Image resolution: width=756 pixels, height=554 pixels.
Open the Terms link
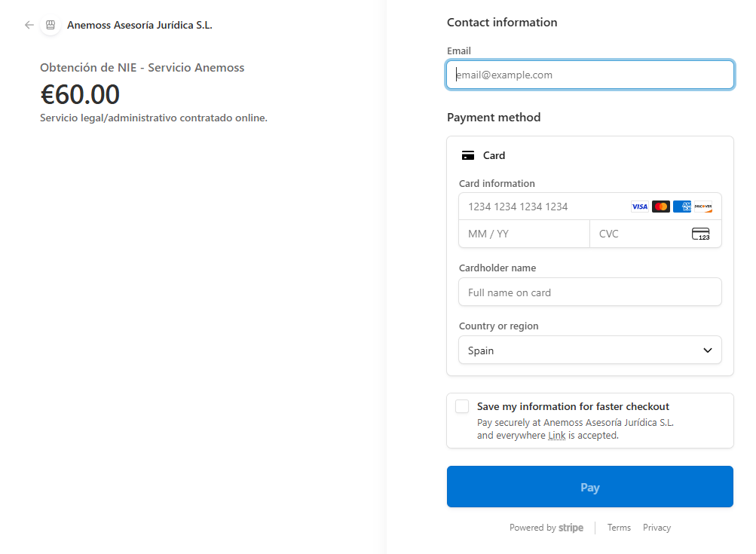619,528
